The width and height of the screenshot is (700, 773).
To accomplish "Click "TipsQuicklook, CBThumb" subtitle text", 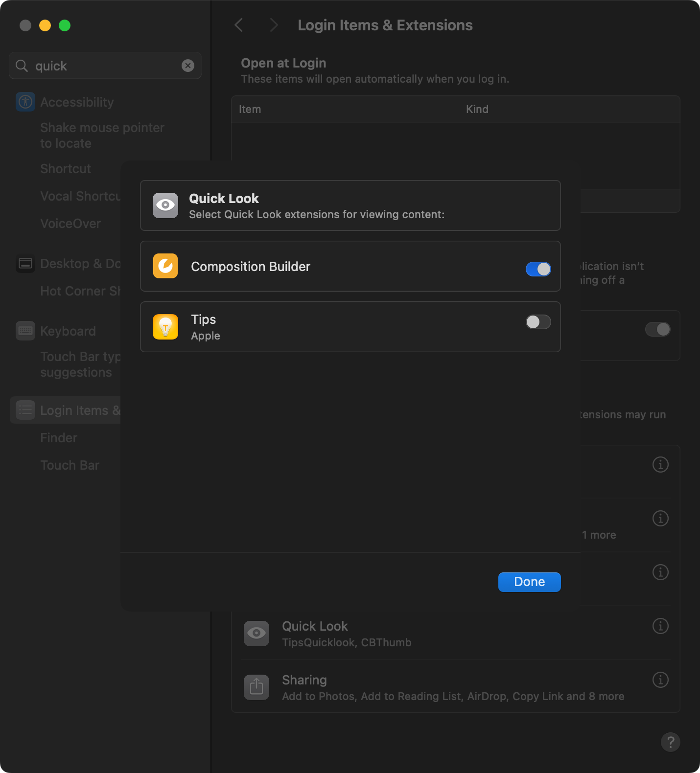I will click(x=347, y=642).
